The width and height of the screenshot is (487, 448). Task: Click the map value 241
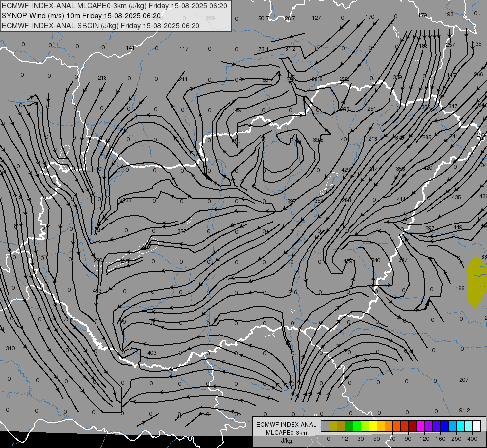454,136
